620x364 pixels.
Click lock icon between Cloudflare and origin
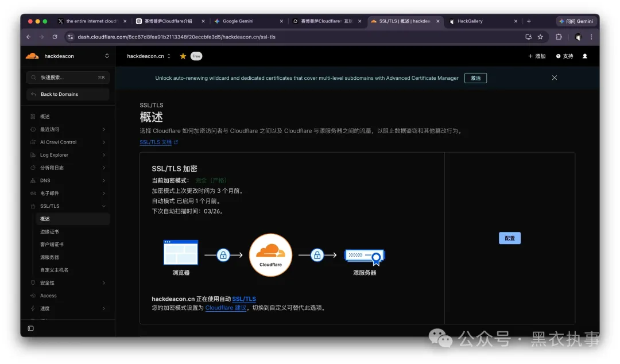[317, 255]
